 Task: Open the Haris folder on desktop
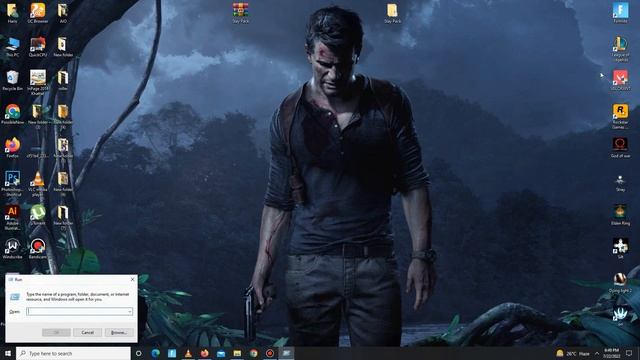12,12
